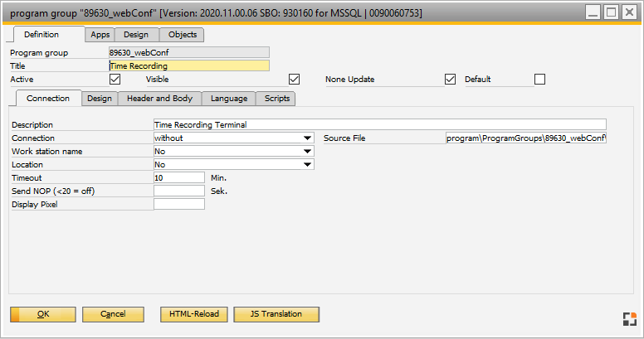Image resolution: width=644 pixels, height=339 pixels.
Task: Toggle the Visible checkbox
Action: (294, 80)
